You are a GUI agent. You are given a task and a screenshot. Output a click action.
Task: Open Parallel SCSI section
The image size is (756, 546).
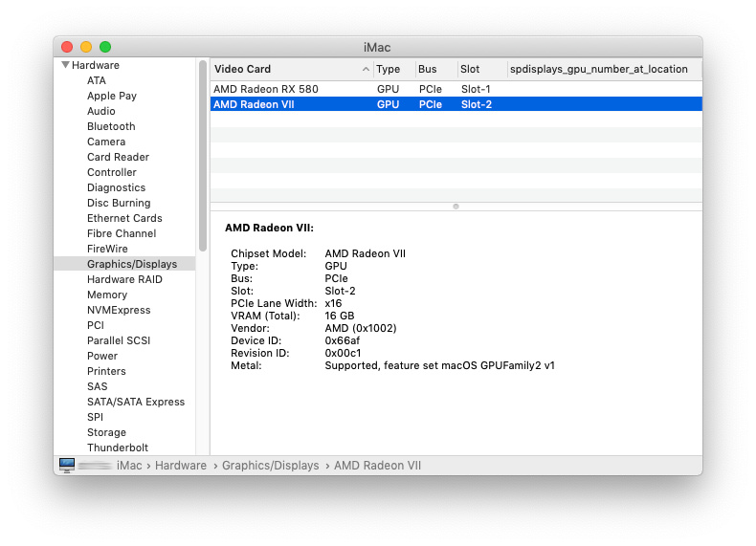(119, 340)
